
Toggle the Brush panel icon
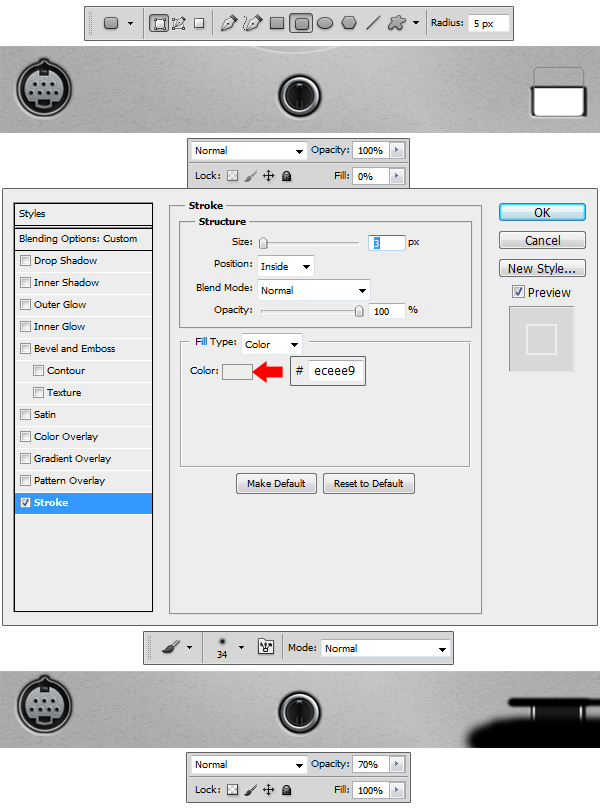[266, 648]
